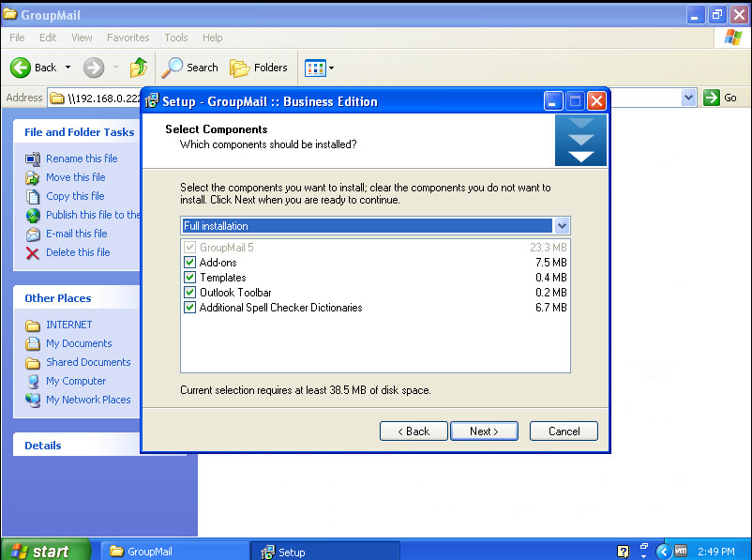This screenshot has height=560, width=752.
Task: Click the Back navigation arrow icon
Action: [x=21, y=68]
